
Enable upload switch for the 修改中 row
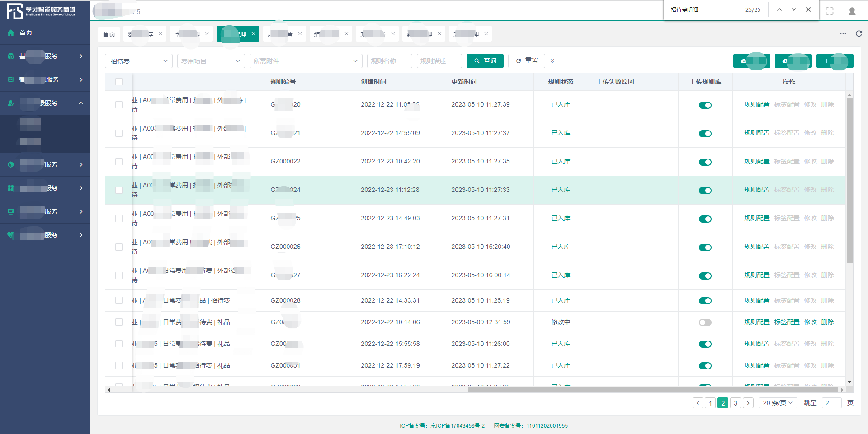705,322
